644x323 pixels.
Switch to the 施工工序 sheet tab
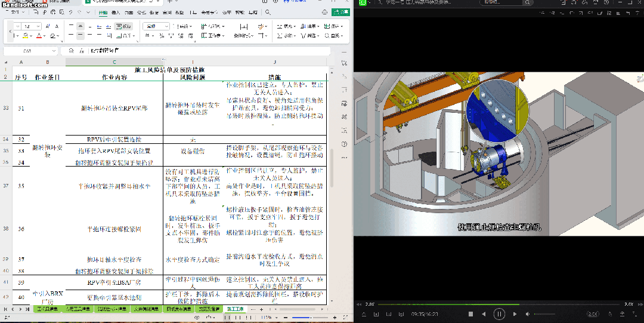(x=235, y=309)
